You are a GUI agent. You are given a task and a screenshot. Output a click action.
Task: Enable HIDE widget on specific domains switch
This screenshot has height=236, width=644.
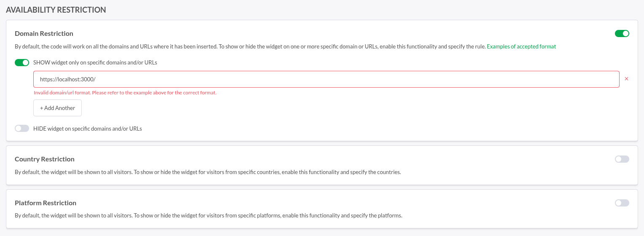point(22,129)
